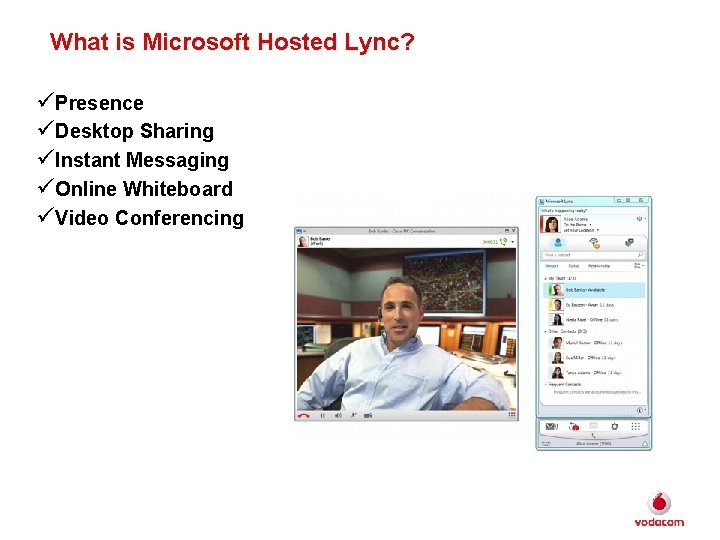Open the Conversations icon in Lync

tap(630, 243)
